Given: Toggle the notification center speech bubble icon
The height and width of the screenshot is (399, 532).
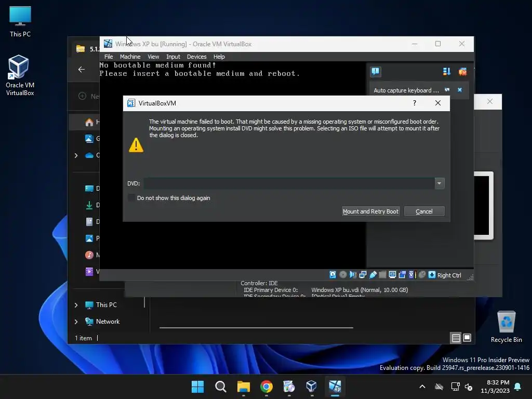Looking at the screenshot, I should (375, 71).
